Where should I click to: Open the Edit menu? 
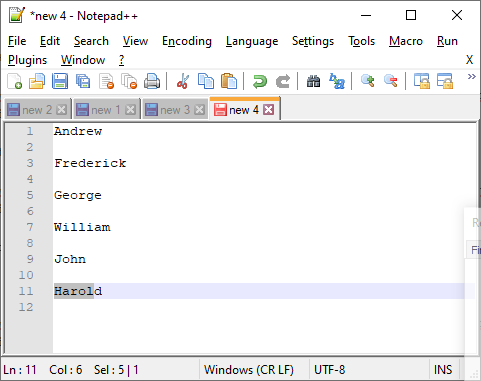point(50,41)
